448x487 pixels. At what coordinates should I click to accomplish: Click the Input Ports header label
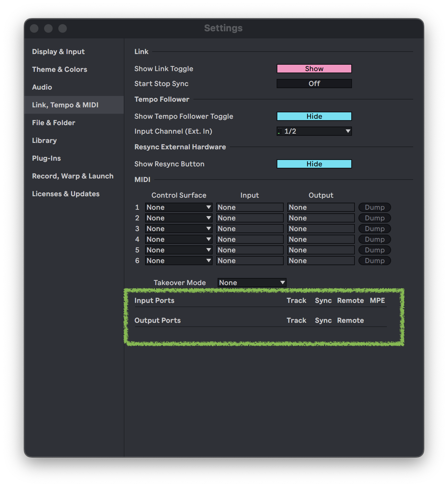pos(154,300)
